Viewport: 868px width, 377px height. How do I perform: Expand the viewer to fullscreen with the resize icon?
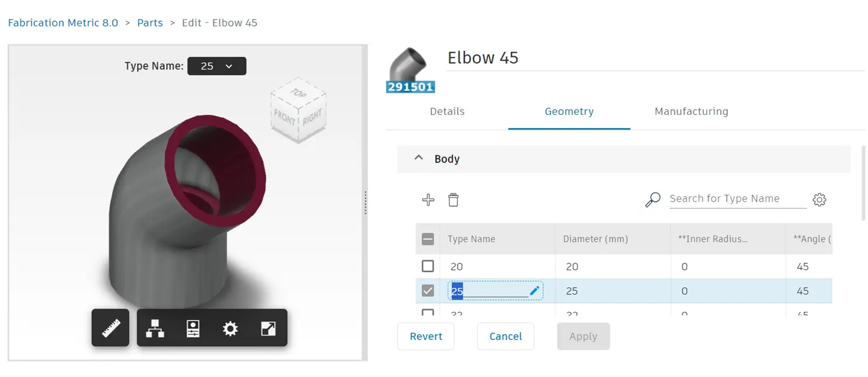tap(268, 328)
